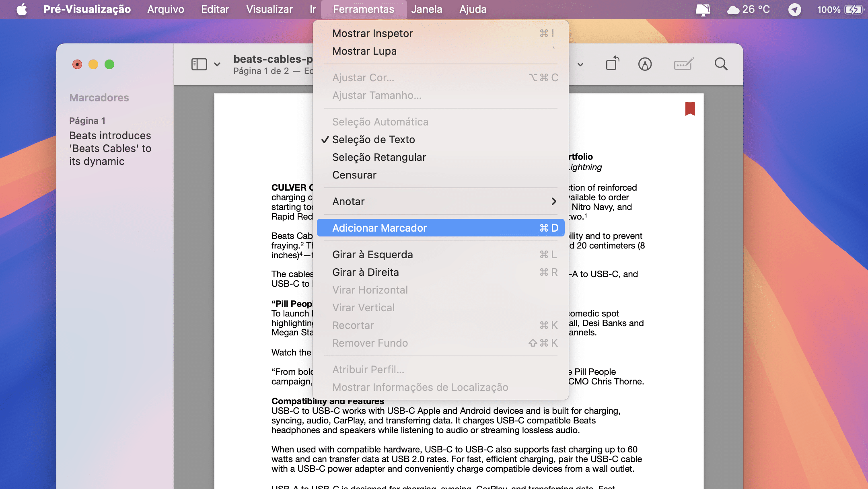Open the Janela menu
868x489 pixels.
[x=427, y=9]
